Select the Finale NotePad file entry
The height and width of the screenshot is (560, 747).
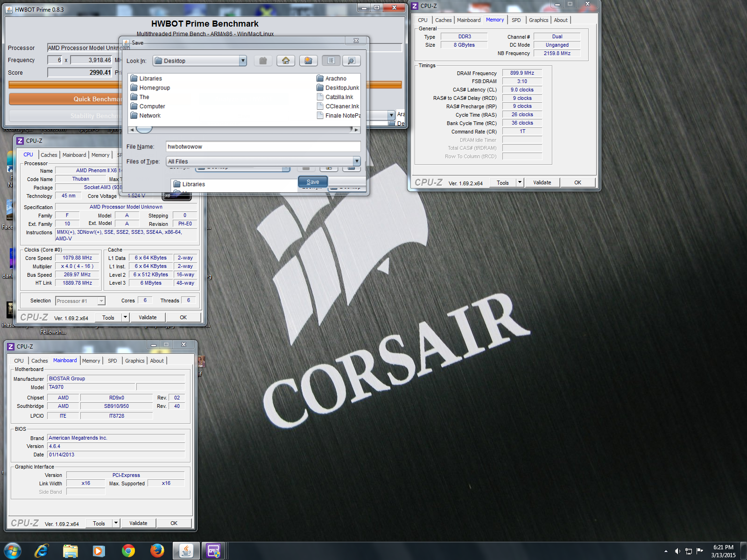(x=338, y=116)
